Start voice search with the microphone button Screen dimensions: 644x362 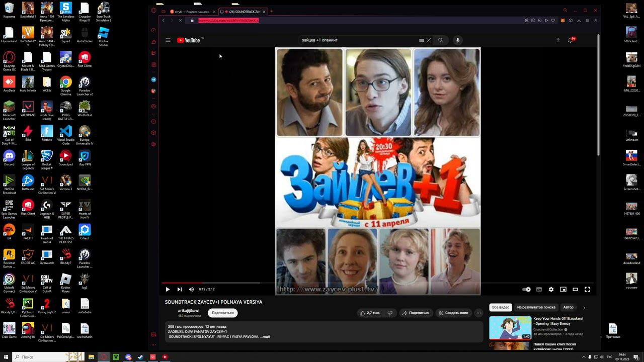coord(458,40)
